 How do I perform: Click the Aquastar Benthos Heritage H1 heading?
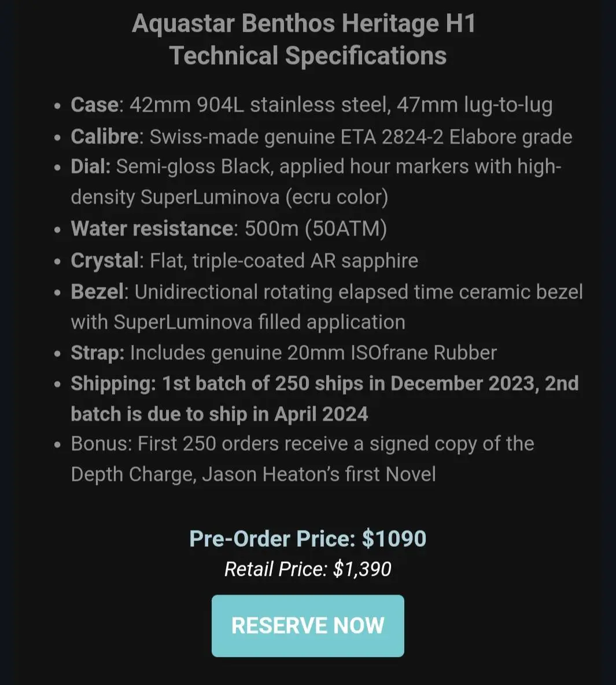click(x=304, y=23)
